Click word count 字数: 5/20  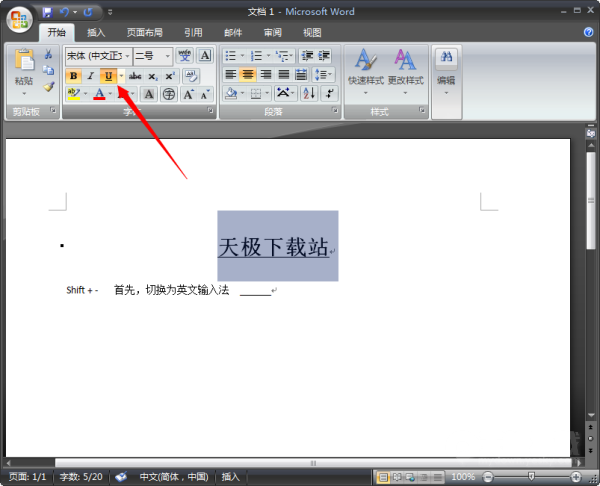[81, 477]
